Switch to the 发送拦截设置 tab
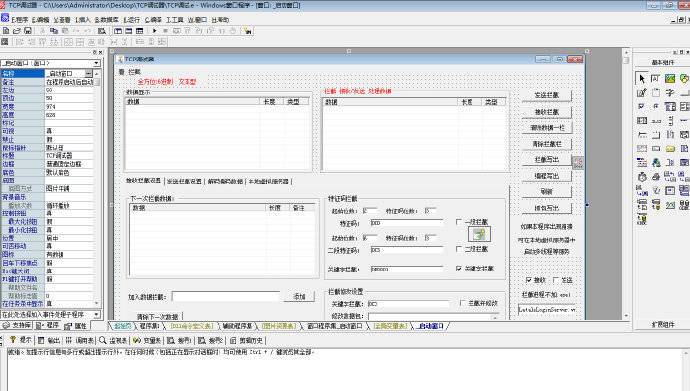The height and width of the screenshot is (391, 690). pos(184,181)
